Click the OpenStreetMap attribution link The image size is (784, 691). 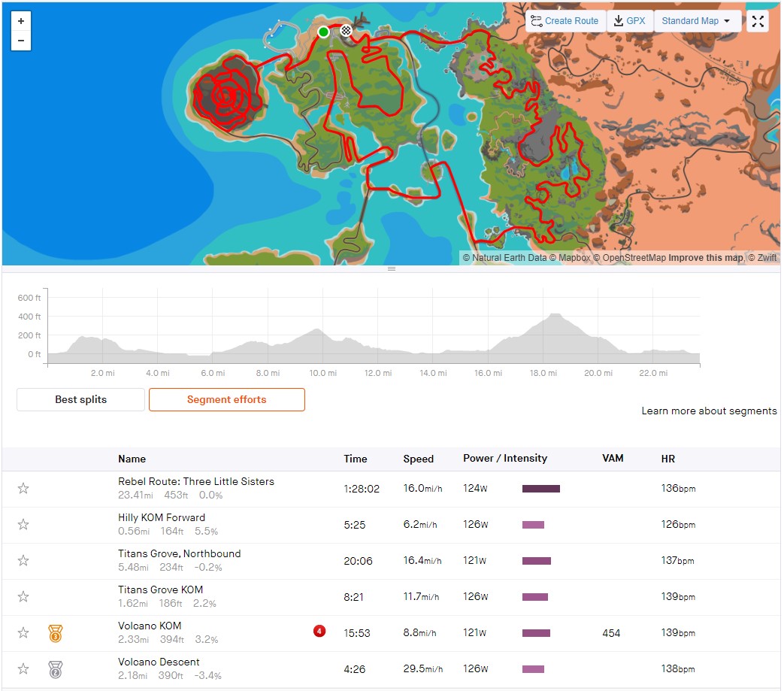pos(629,258)
